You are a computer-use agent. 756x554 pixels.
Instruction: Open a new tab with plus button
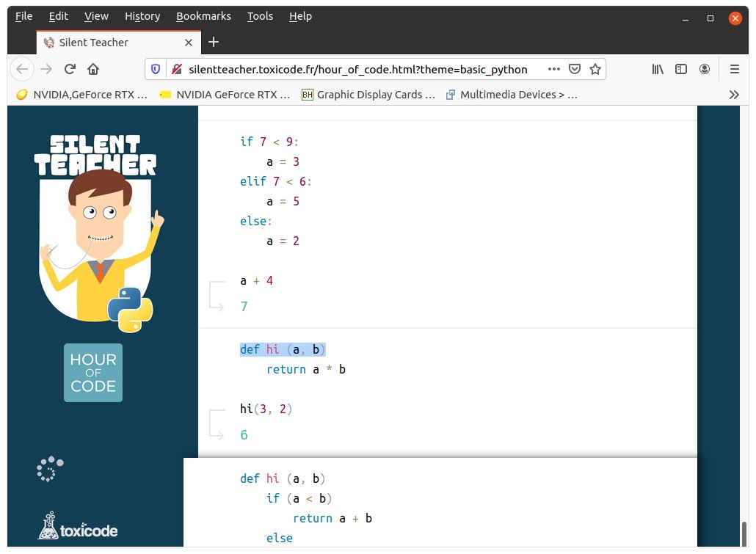(x=214, y=43)
